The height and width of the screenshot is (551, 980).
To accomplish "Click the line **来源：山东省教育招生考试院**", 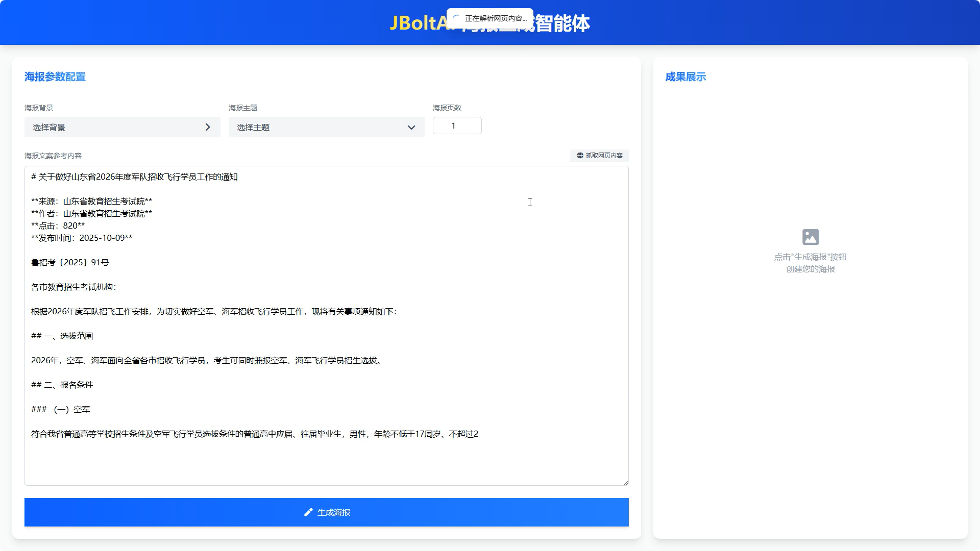I will tap(92, 201).
